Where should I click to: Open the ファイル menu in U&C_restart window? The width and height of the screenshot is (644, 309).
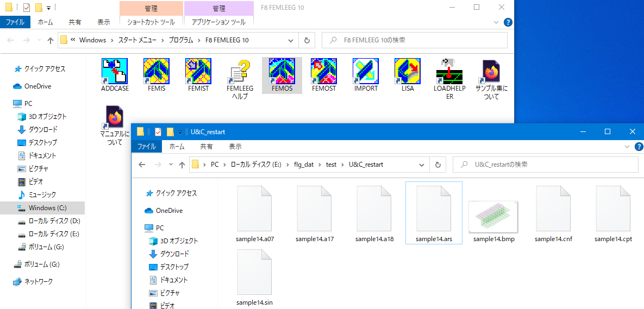147,147
